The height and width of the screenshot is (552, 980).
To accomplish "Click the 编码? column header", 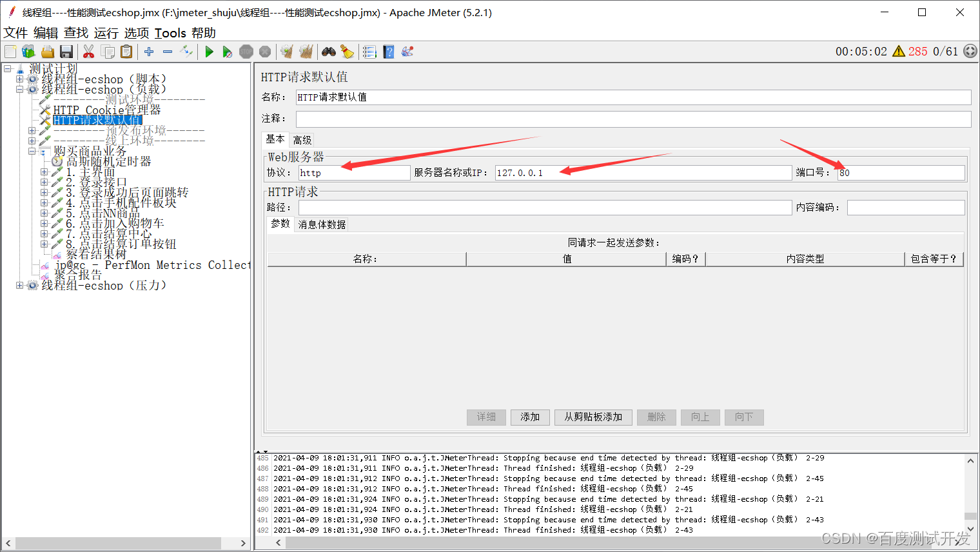I will tap(685, 259).
